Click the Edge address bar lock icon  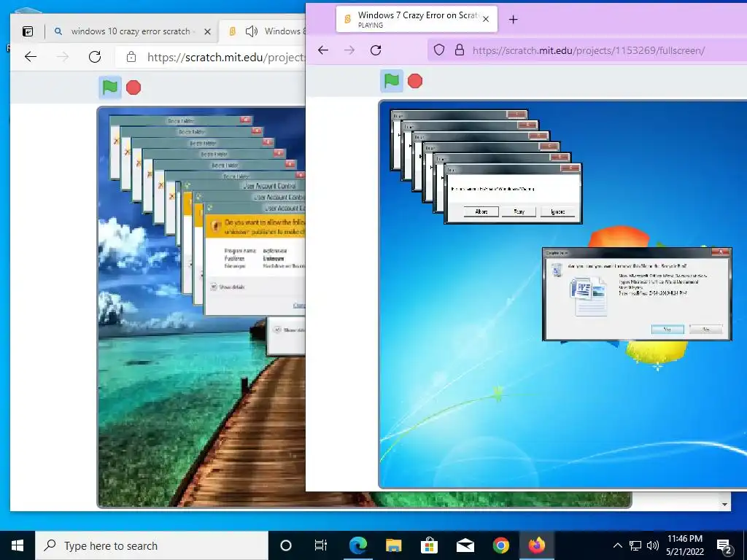click(x=131, y=57)
